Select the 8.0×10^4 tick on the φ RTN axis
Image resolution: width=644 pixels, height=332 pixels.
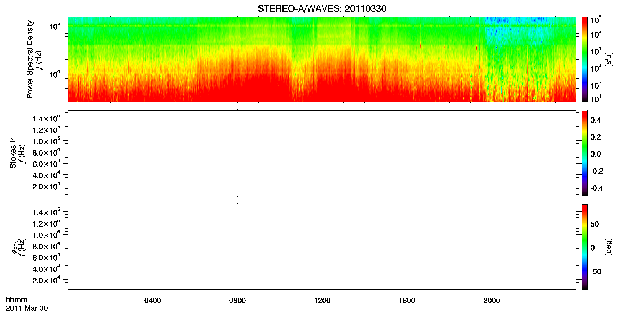point(46,246)
